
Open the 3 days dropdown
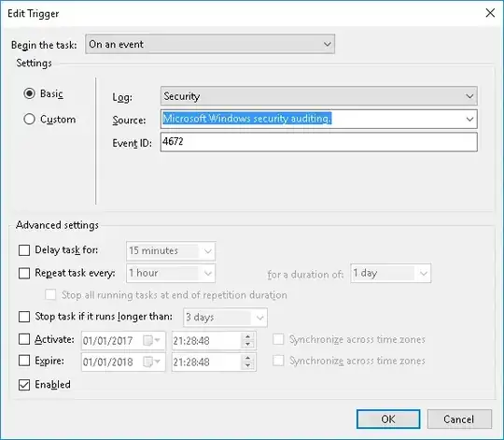(x=225, y=318)
